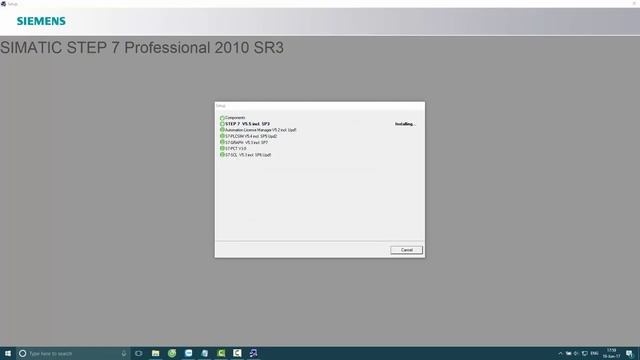Select the S7-GRAPH V5.3 row
The image size is (640, 360).
point(247,142)
